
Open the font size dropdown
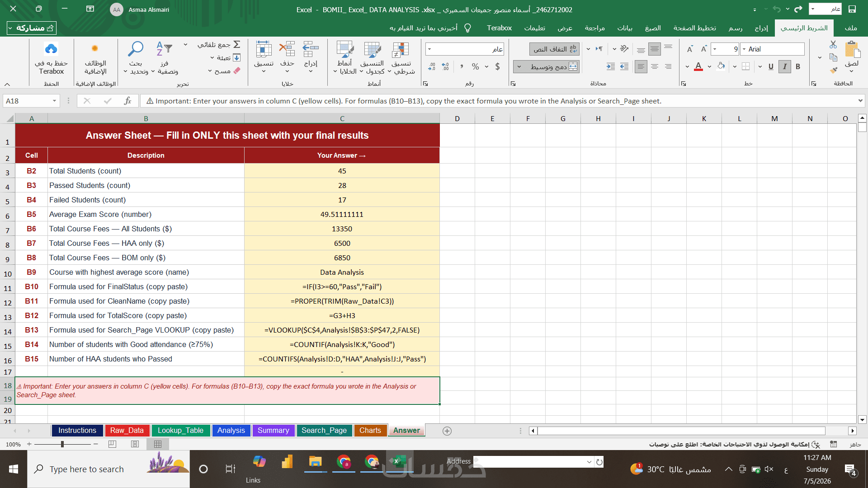pos(715,49)
